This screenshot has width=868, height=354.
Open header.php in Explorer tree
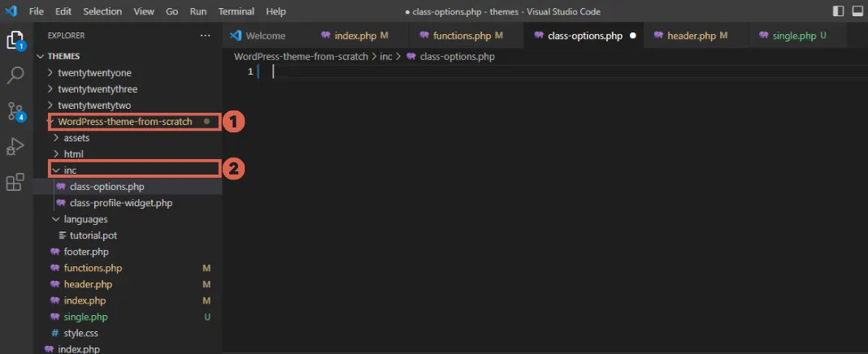coord(128,284)
